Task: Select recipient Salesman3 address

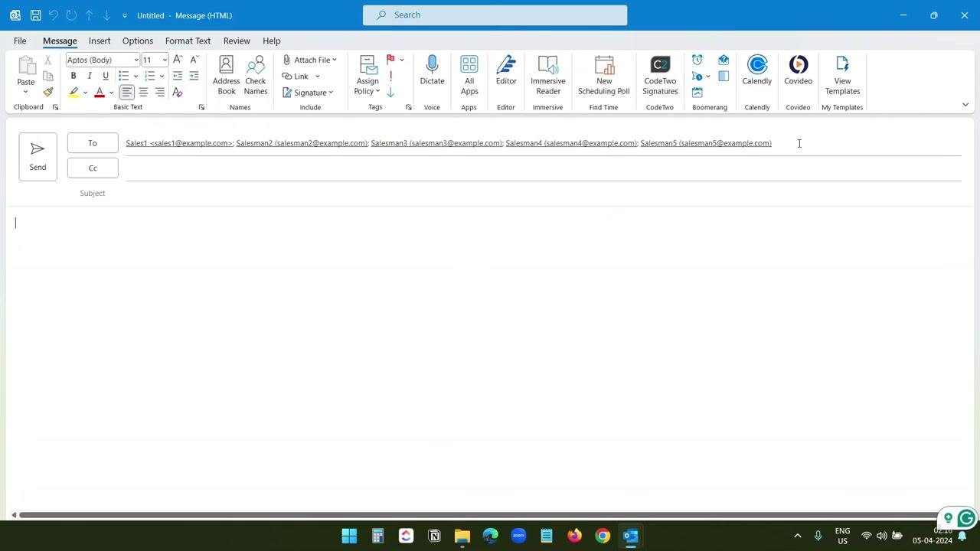Action: coord(436,143)
